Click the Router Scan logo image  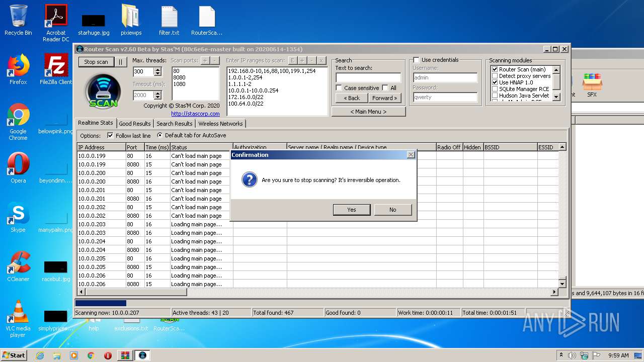103,90
